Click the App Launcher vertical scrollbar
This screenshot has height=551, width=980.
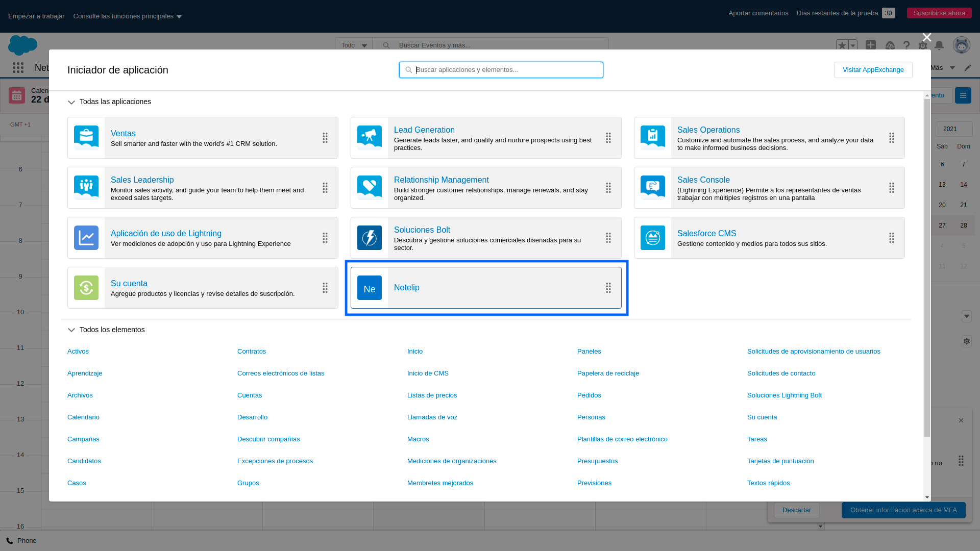[927, 268]
